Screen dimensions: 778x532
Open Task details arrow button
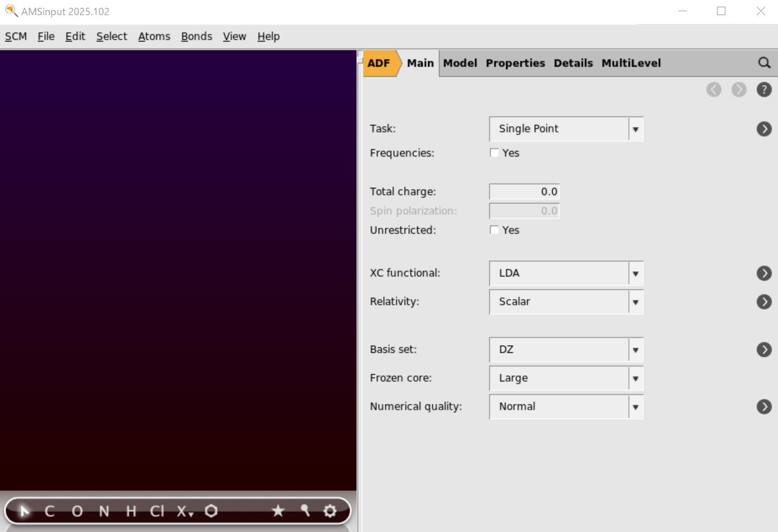(764, 129)
